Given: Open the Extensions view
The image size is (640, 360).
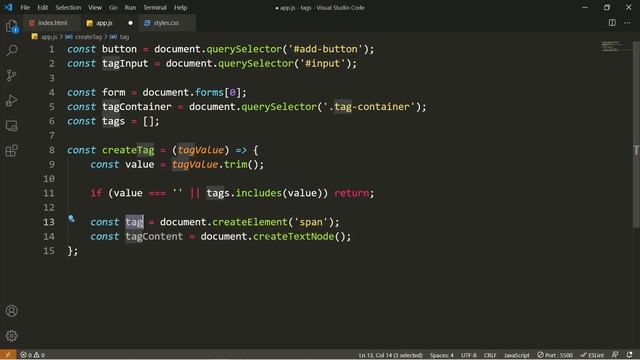Looking at the screenshot, I should coord(11,151).
